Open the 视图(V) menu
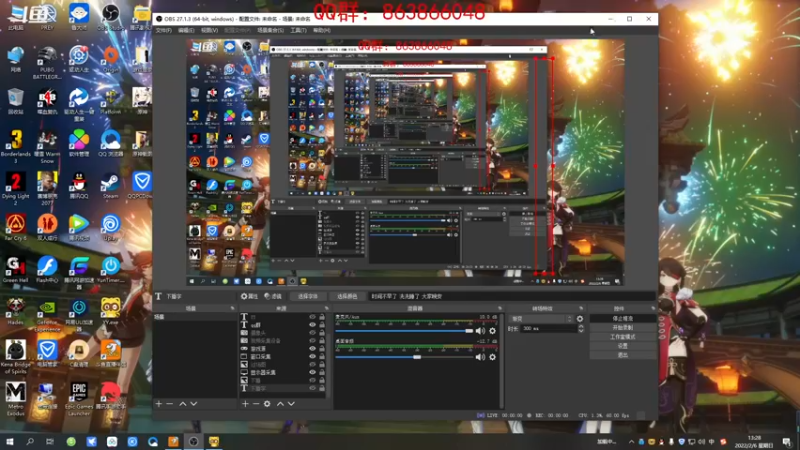The image size is (800, 450). coord(209,31)
